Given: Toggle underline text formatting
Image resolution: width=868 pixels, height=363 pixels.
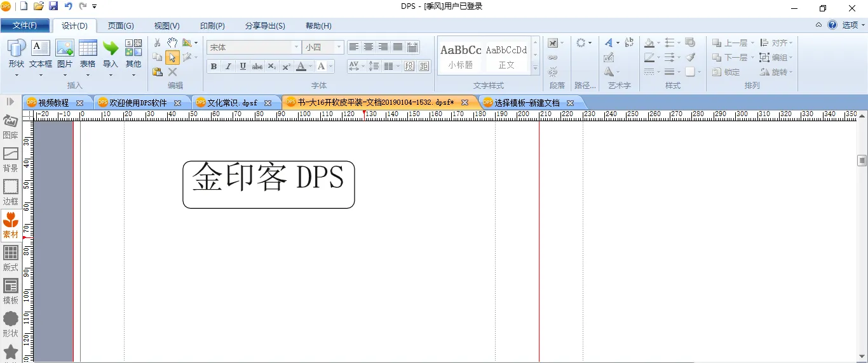Looking at the screenshot, I should 243,67.
